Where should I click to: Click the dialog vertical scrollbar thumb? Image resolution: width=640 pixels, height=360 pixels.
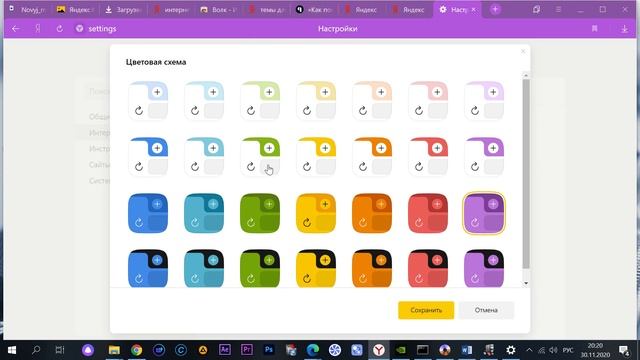click(526, 174)
